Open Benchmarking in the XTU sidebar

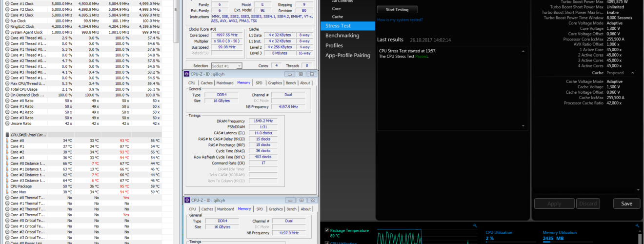342,36
